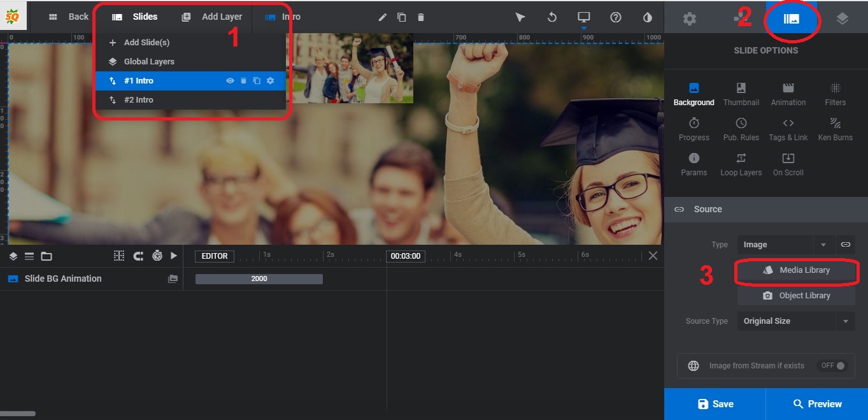Image resolution: width=868 pixels, height=420 pixels.
Task: Choose Add Slide(s) from the Slides menu
Action: (190, 43)
